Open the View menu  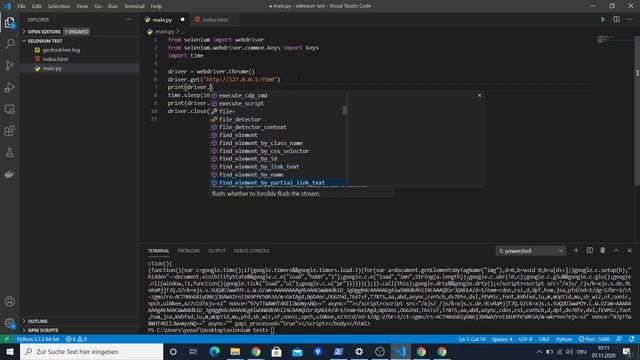coord(82,6)
